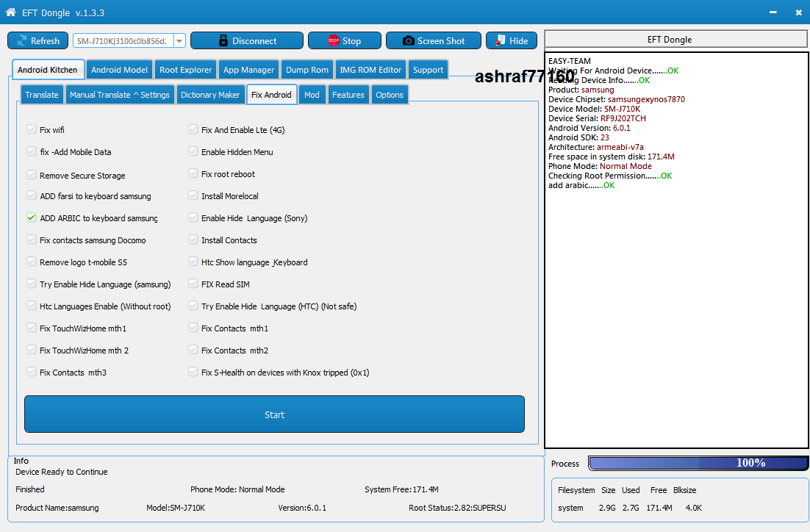Click the Hide button
This screenshot has width=810, height=532.
[x=512, y=41]
